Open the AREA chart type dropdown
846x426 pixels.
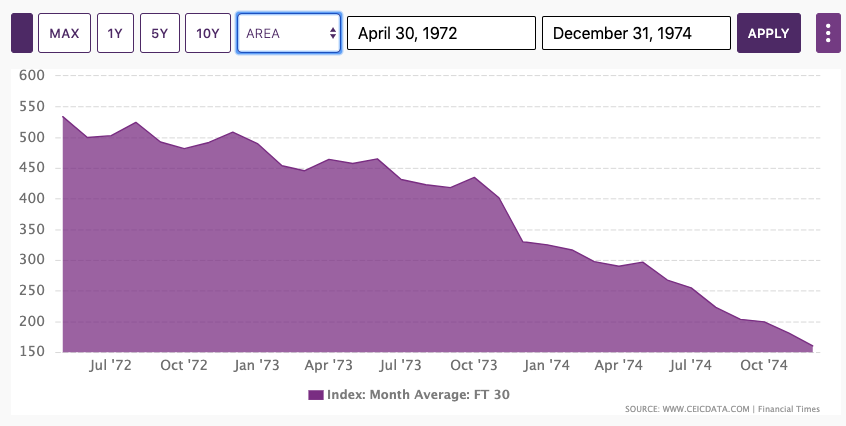[x=289, y=33]
